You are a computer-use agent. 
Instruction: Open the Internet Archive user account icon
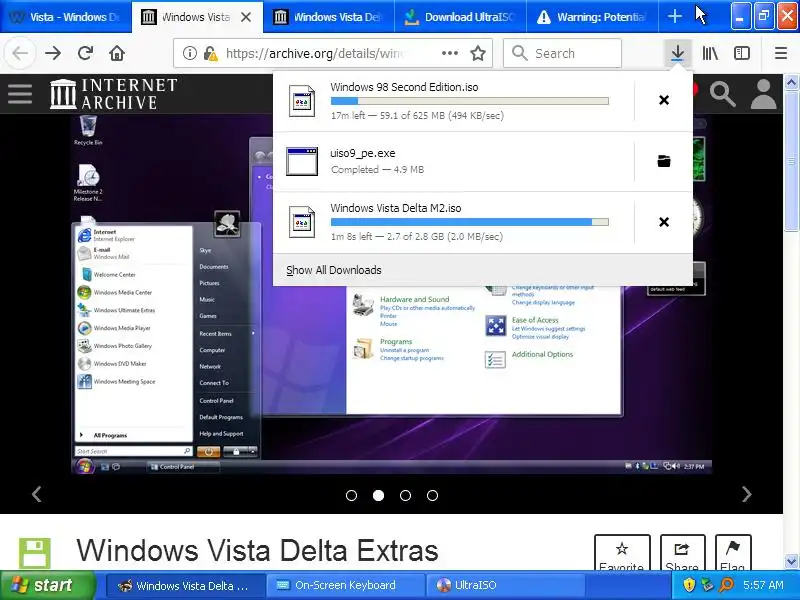[763, 94]
